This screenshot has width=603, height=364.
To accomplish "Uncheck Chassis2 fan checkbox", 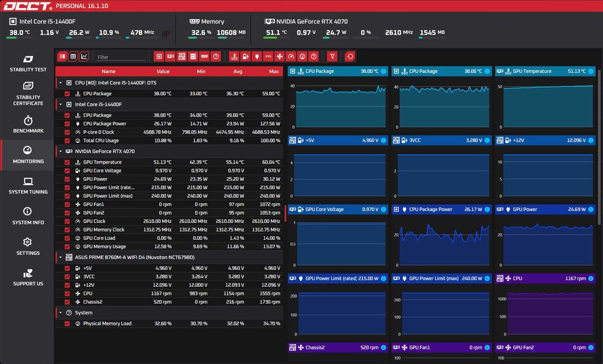I will pyautogui.click(x=68, y=302).
